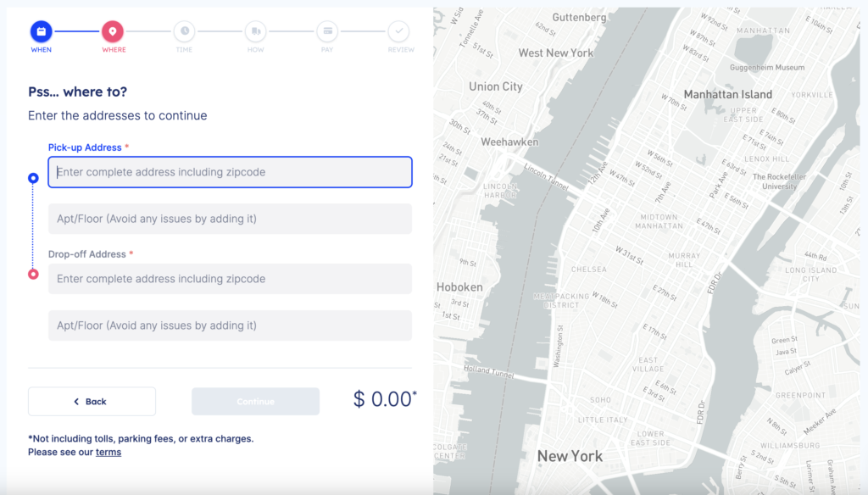Click the blue pick-up route marker
The image size is (868, 495).
(33, 178)
